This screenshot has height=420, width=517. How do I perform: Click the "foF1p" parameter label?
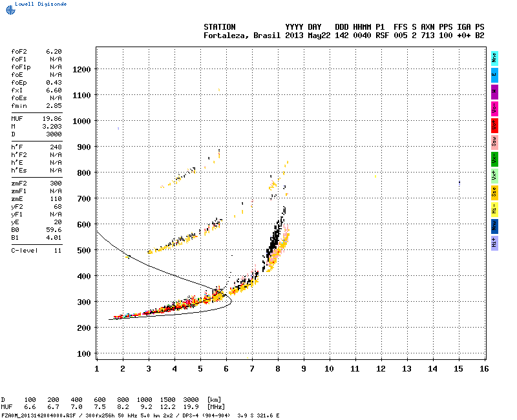(x=21, y=67)
